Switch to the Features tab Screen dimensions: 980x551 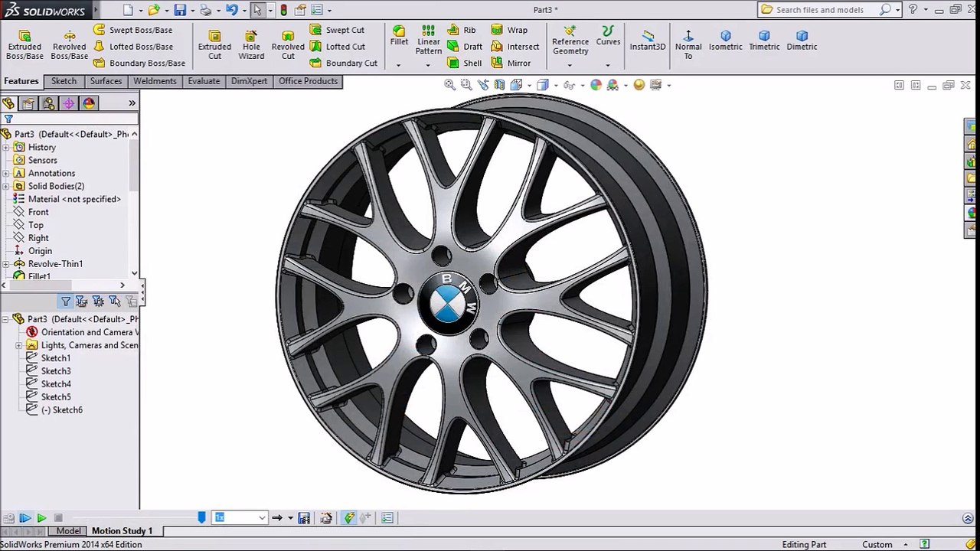[21, 81]
